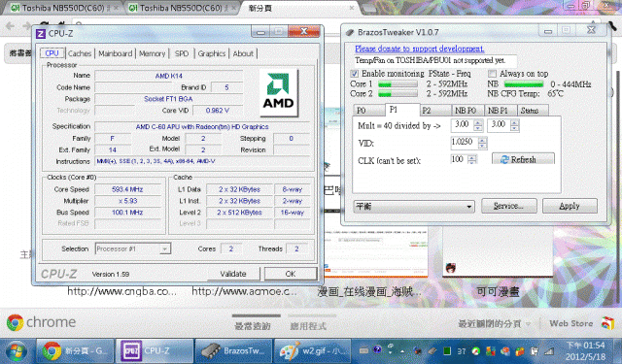Increase second Mult divider 3.00 spinner
The width and height of the screenshot is (622, 364).
[x=514, y=122]
